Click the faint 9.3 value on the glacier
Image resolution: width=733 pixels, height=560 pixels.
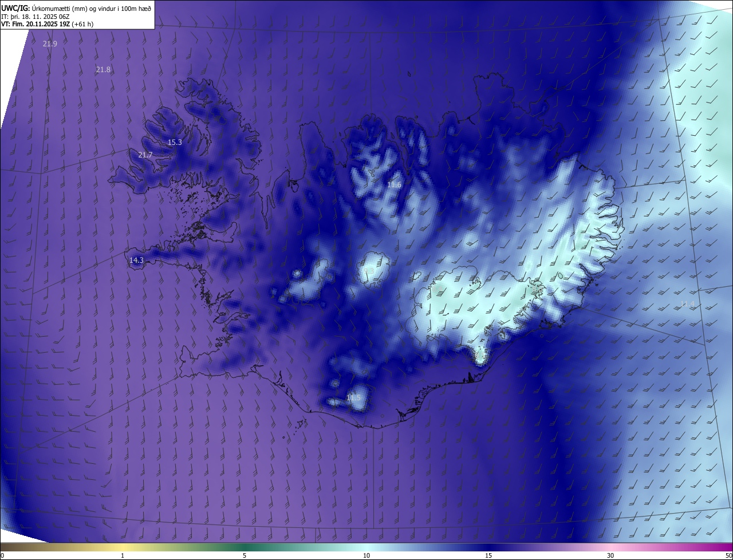tap(369, 271)
